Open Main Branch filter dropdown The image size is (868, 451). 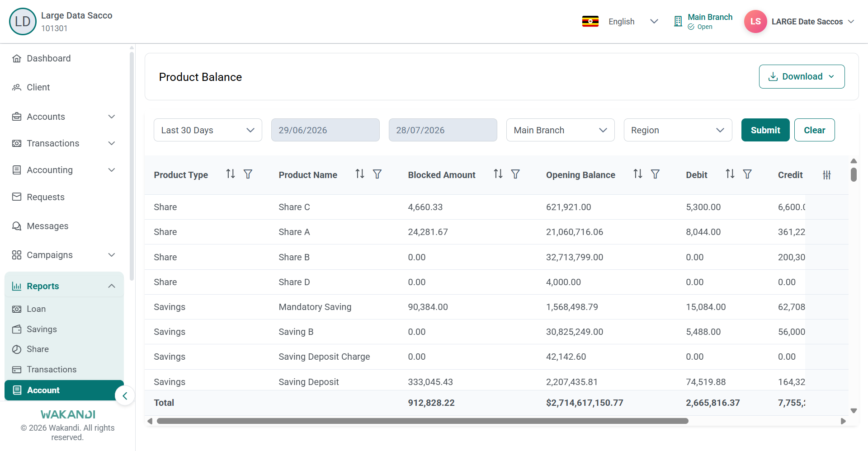[x=561, y=130]
